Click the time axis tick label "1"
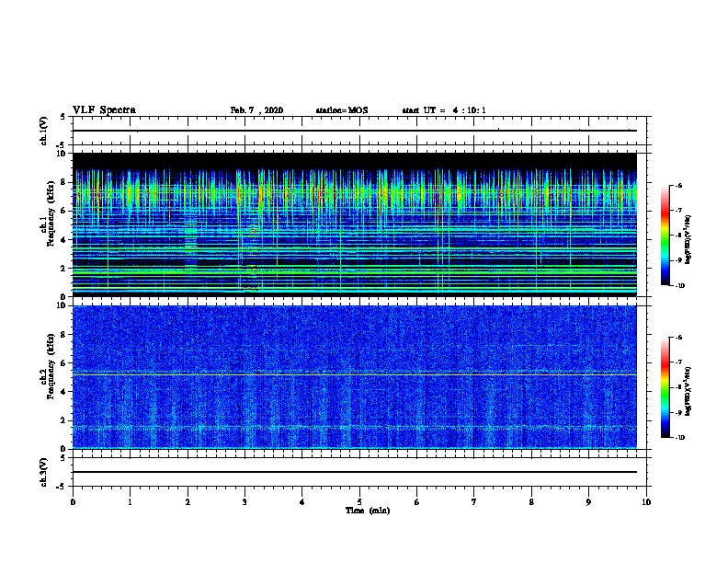The image size is (728, 563). (x=130, y=502)
